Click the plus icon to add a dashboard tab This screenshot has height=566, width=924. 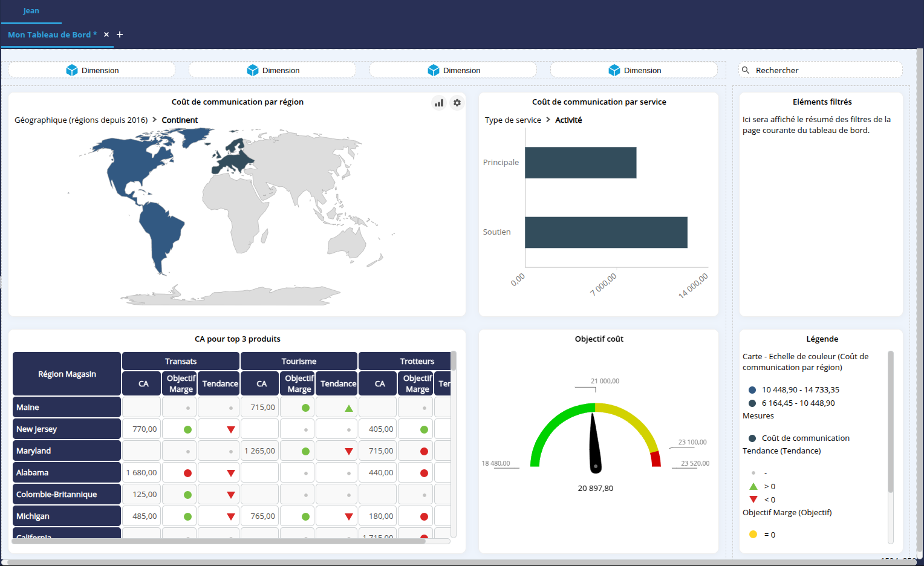point(119,34)
